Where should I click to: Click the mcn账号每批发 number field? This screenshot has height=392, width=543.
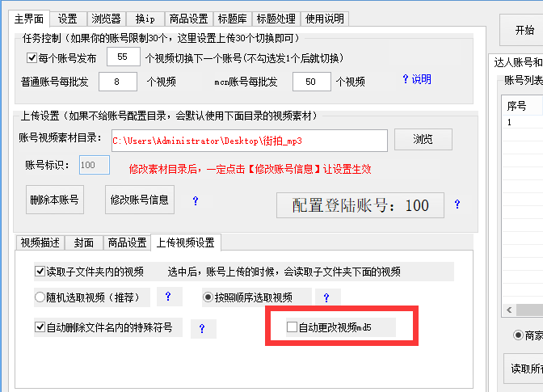(305, 82)
